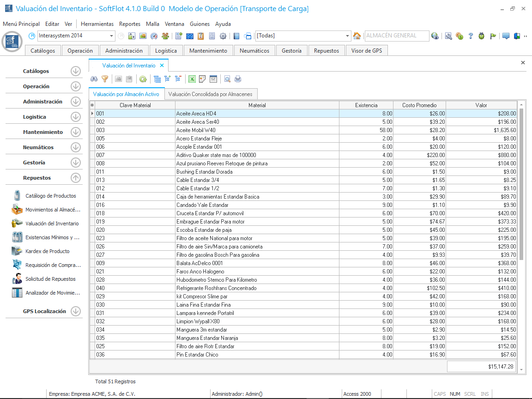The image size is (532, 399).
Task: Click the print preview magnifier icon
Action: (x=227, y=79)
